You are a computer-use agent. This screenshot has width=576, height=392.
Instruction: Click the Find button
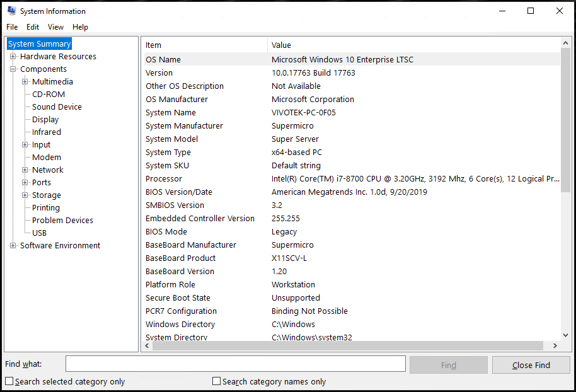[x=449, y=365]
